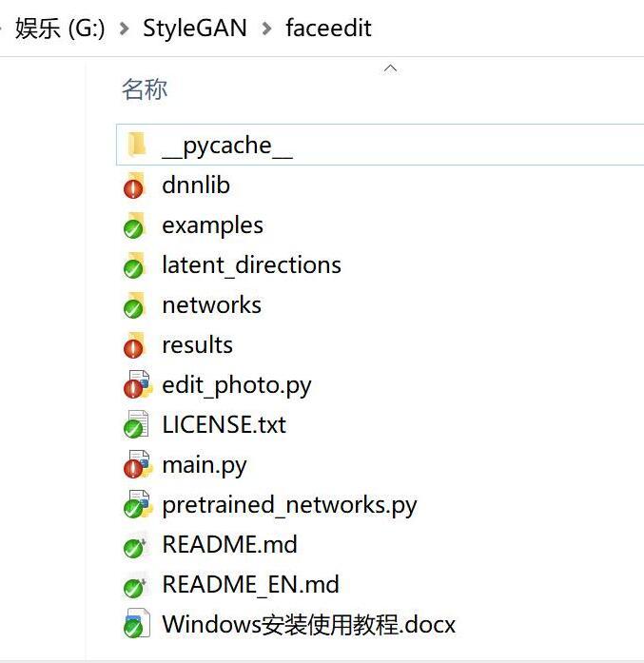
Task: Navigate to StyleGAN in the address path
Action: click(x=195, y=29)
